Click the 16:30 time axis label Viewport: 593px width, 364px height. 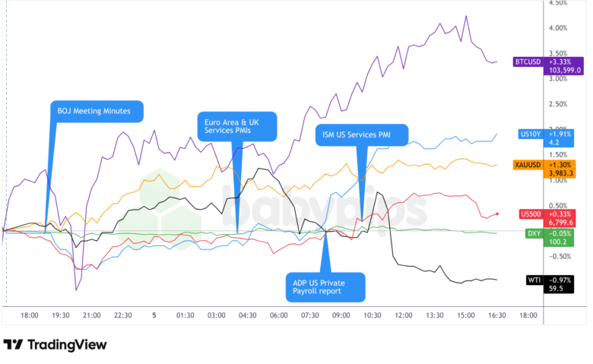click(496, 315)
